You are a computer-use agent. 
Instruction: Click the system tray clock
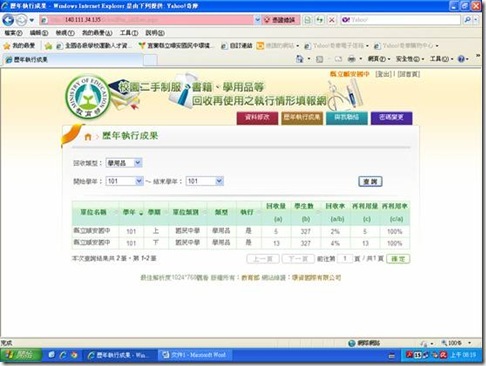click(x=463, y=355)
